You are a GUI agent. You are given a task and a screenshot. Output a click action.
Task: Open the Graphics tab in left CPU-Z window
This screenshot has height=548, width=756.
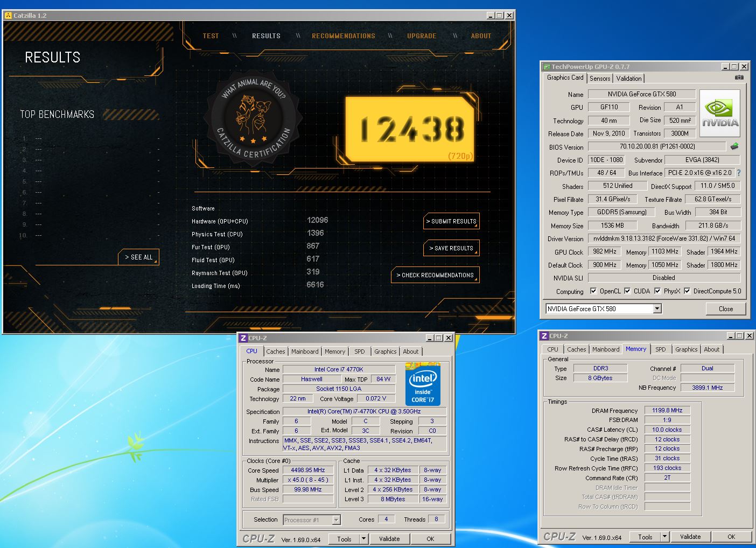pyautogui.click(x=386, y=352)
